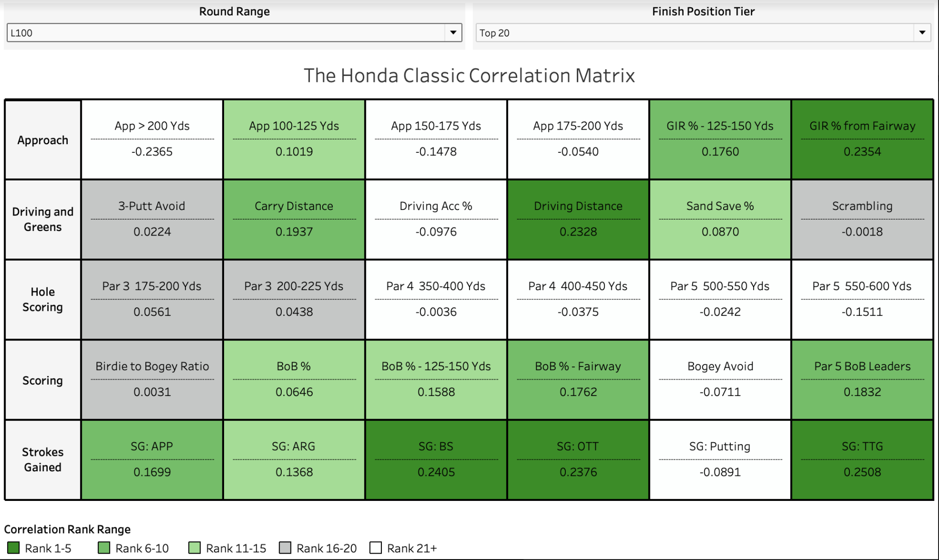Open the Finish Position Tier dropdown arrow

922,33
